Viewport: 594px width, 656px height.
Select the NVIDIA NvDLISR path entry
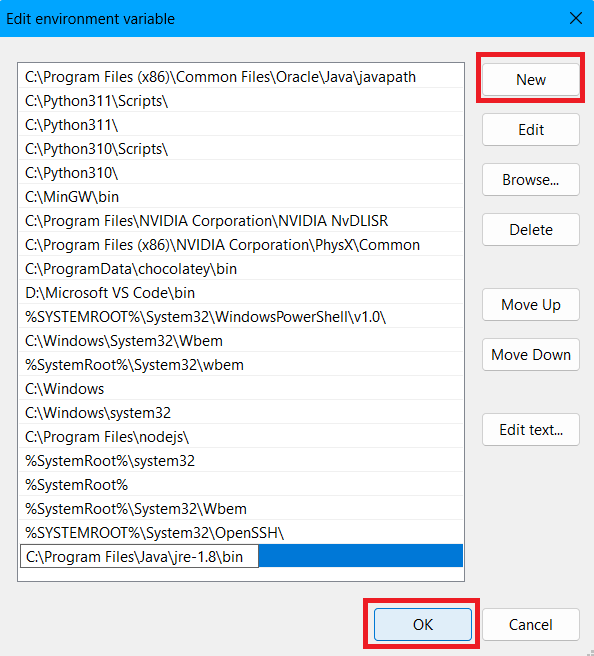coord(241,220)
